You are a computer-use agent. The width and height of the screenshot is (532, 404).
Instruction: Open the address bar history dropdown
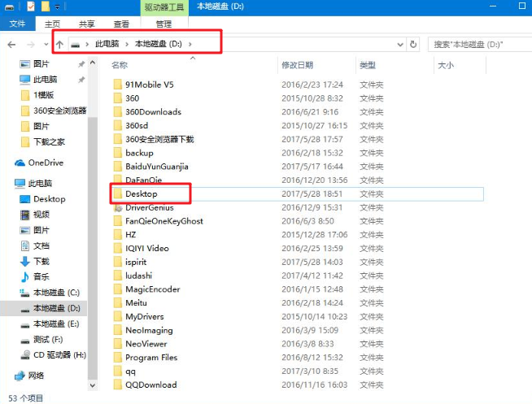point(400,45)
